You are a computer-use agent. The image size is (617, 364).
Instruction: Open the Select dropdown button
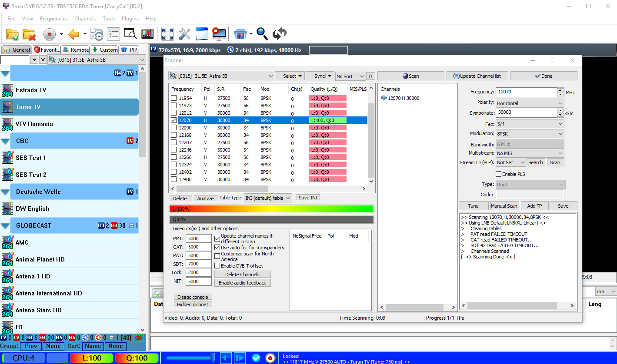(290, 76)
